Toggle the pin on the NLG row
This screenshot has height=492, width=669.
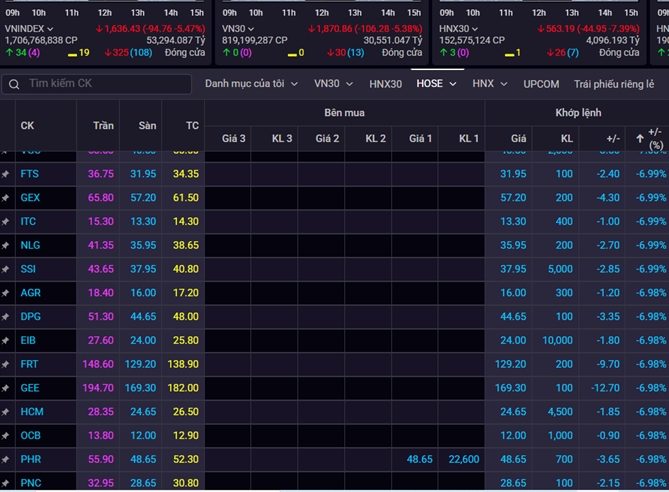(x=6, y=245)
